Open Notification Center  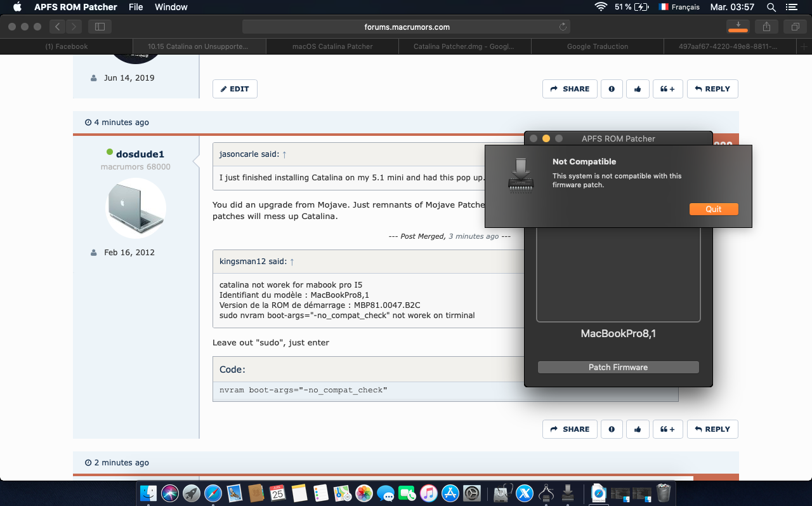click(791, 7)
